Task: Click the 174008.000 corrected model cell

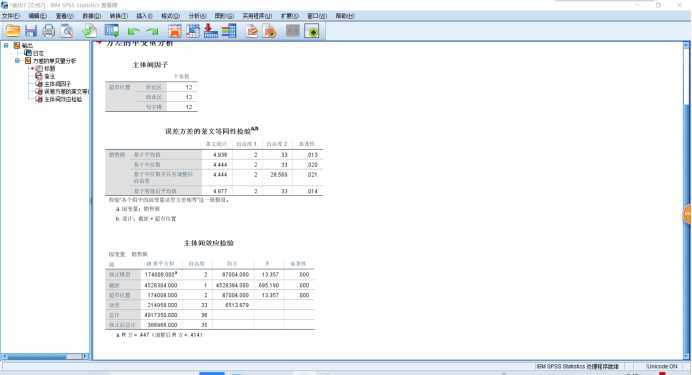Action: pyautogui.click(x=161, y=274)
